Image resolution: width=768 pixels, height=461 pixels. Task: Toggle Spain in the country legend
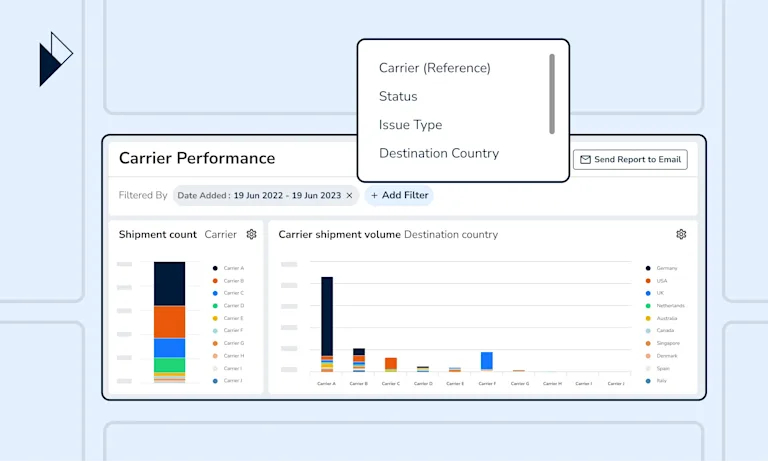click(657, 368)
